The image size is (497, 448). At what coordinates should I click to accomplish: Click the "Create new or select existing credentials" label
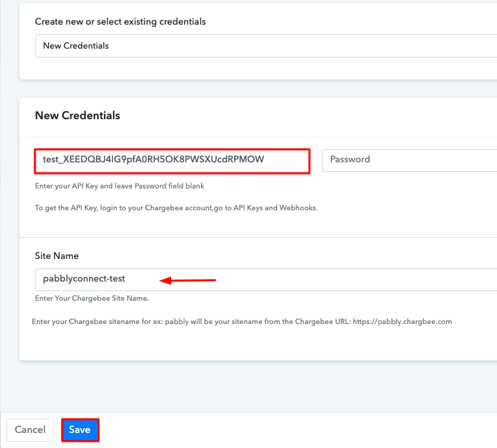pos(120,22)
